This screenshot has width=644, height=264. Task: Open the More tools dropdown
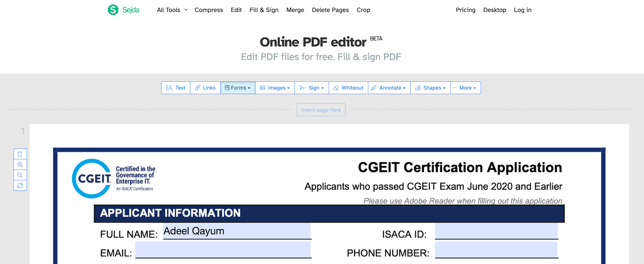point(465,88)
